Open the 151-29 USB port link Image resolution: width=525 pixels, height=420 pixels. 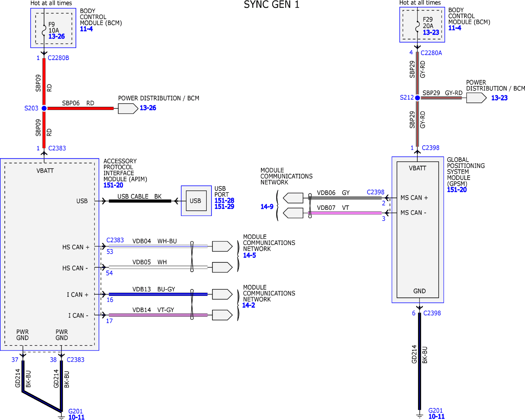pyautogui.click(x=224, y=207)
